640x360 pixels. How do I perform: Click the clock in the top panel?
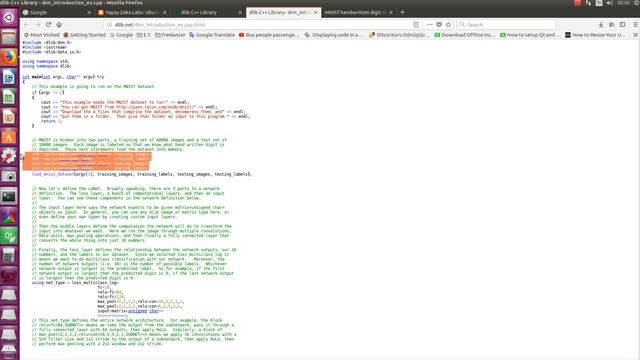pos(623,3)
